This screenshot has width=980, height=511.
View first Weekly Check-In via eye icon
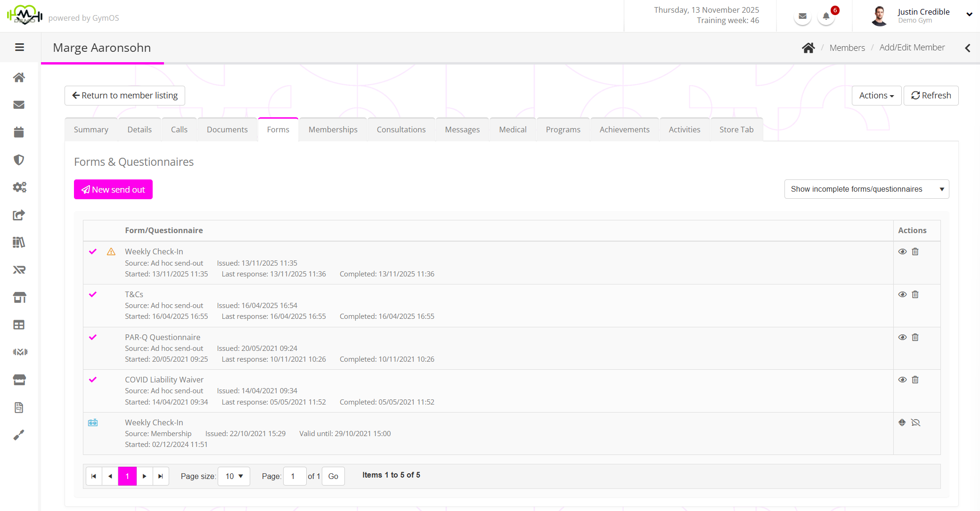[902, 251]
